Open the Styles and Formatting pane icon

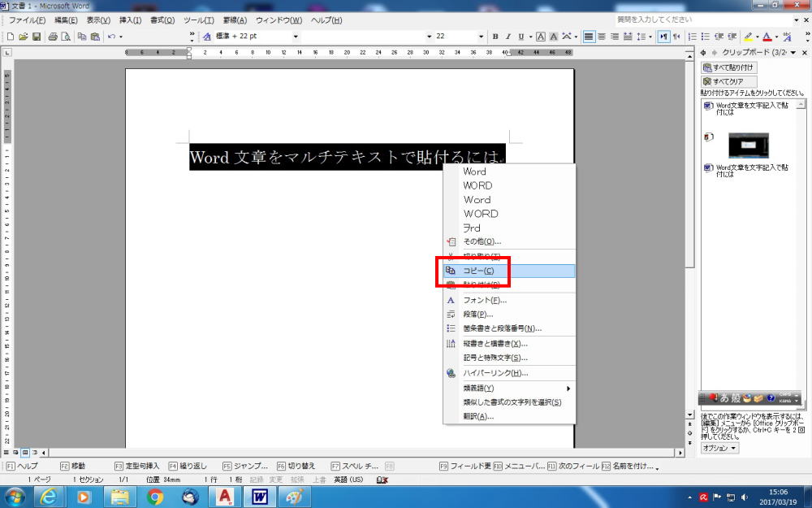point(206,37)
